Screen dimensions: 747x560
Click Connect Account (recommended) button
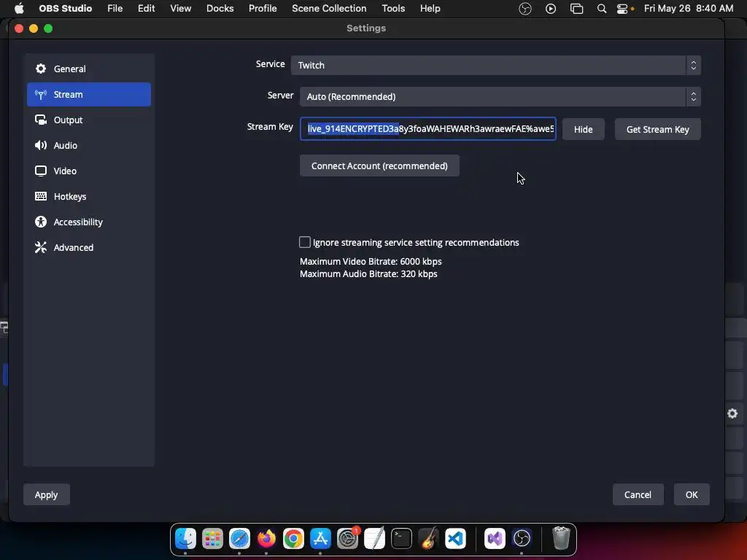pos(379,166)
